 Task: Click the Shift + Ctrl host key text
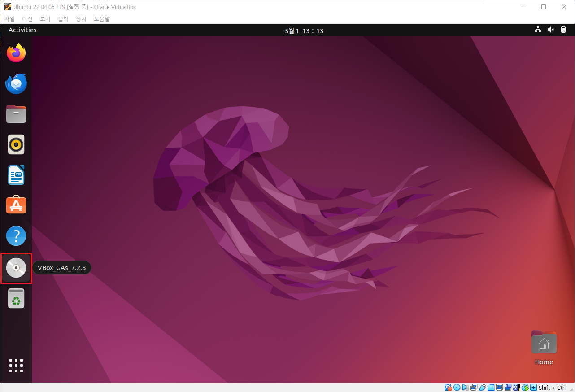[x=552, y=388]
